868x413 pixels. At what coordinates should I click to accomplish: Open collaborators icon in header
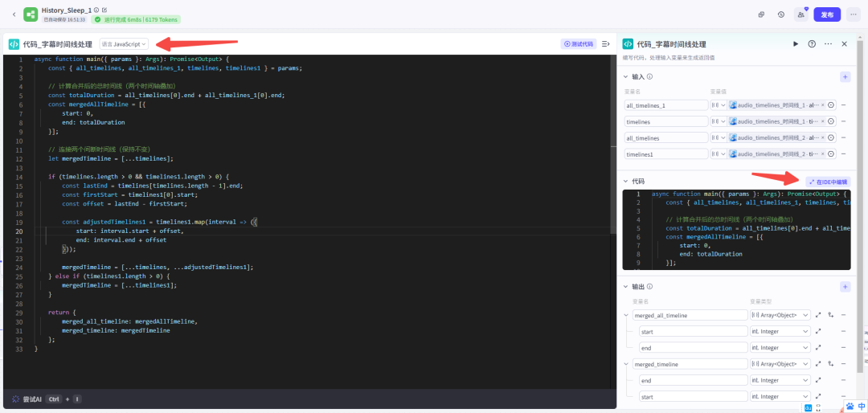[800, 15]
